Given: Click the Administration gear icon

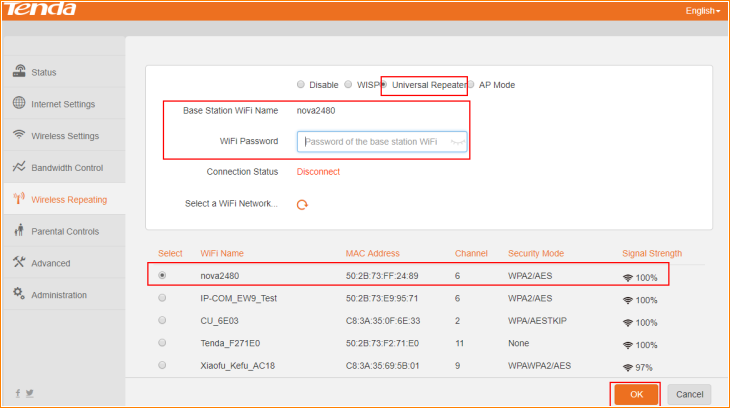Looking at the screenshot, I should (18, 295).
